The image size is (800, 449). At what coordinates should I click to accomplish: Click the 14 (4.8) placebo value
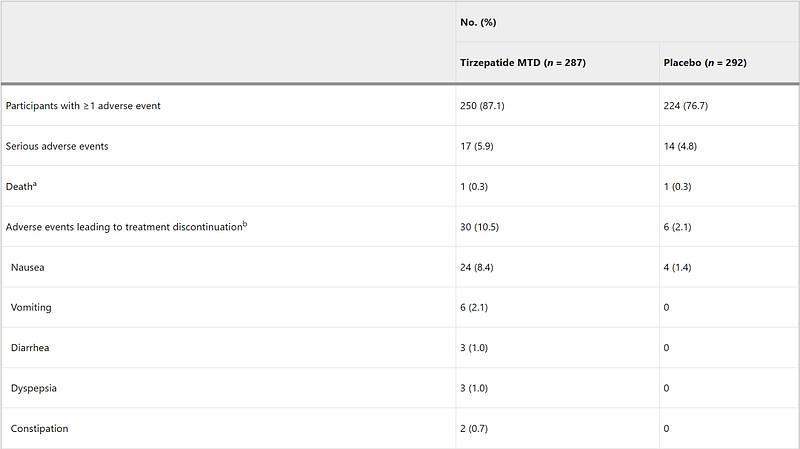684,146
